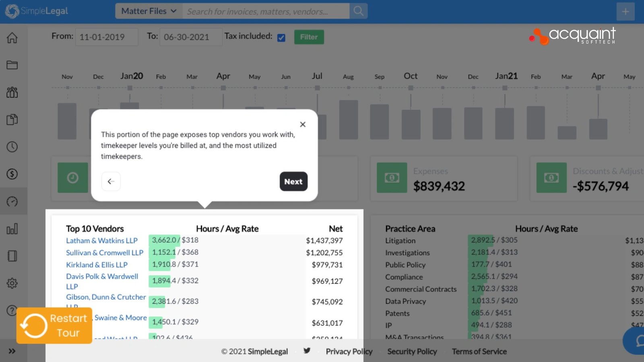Open the clock sidebar icon
The width and height of the screenshot is (644, 362).
12,147
